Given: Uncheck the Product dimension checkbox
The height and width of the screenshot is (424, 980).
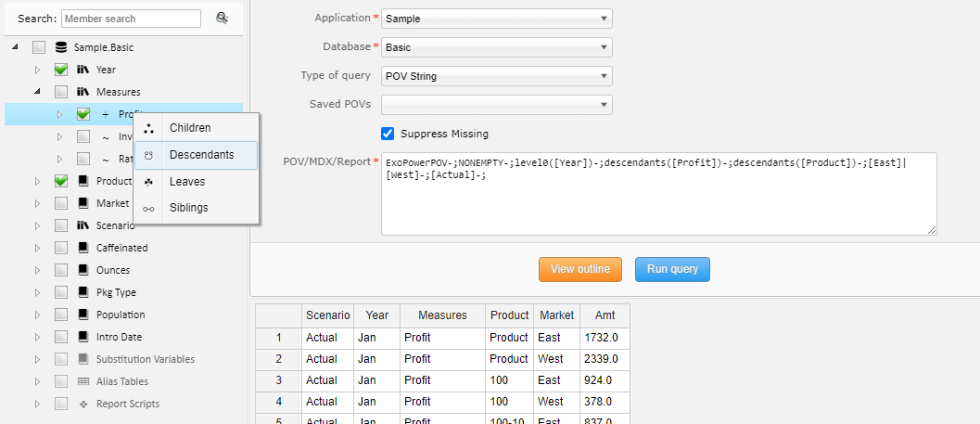Looking at the screenshot, I should point(61,181).
